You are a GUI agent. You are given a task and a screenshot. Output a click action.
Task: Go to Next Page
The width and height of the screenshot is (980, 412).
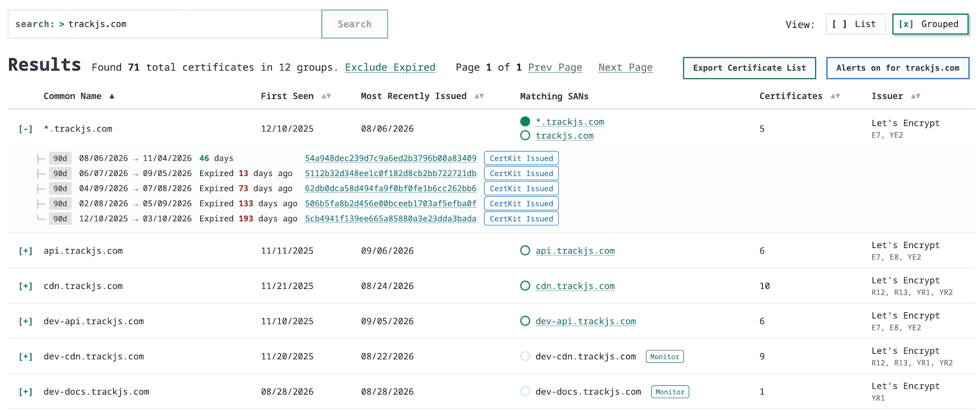pos(626,68)
